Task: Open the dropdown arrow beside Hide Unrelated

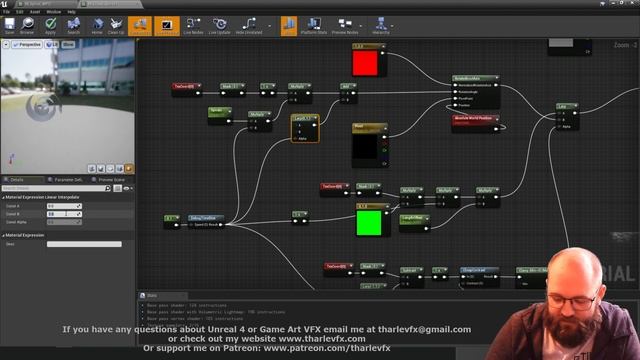Action: click(x=269, y=26)
